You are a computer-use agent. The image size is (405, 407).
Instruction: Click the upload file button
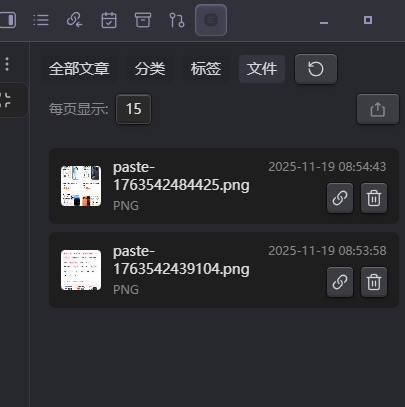coord(378,109)
